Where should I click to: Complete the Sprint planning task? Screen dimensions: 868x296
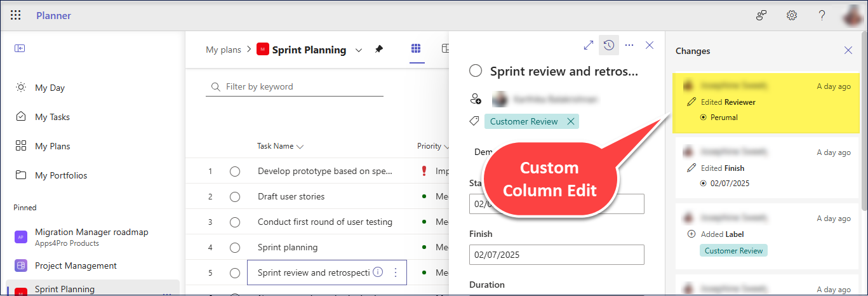[235, 248]
